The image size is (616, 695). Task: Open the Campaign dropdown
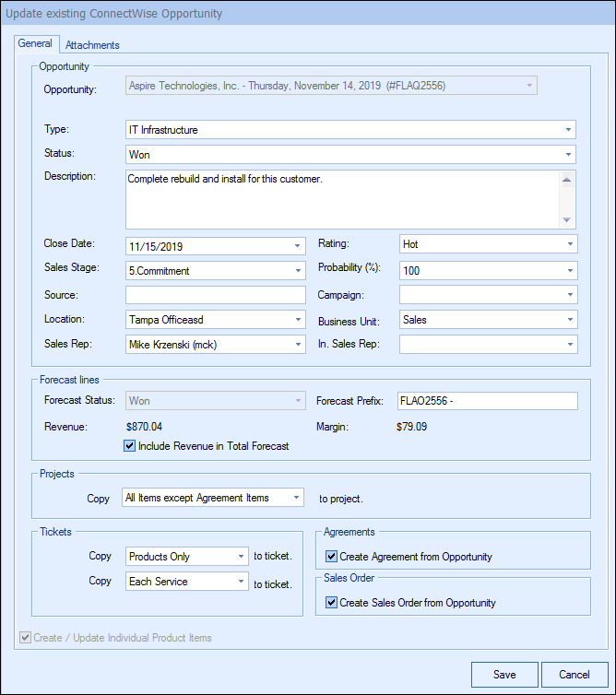pyautogui.click(x=569, y=295)
